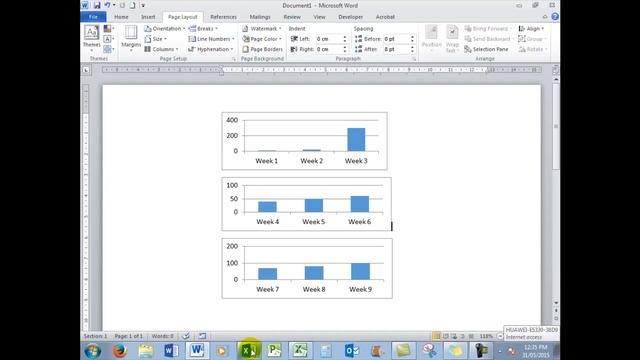Viewport: 640px width, 360px height.
Task: Click the Rotate button
Action: coord(533,49)
